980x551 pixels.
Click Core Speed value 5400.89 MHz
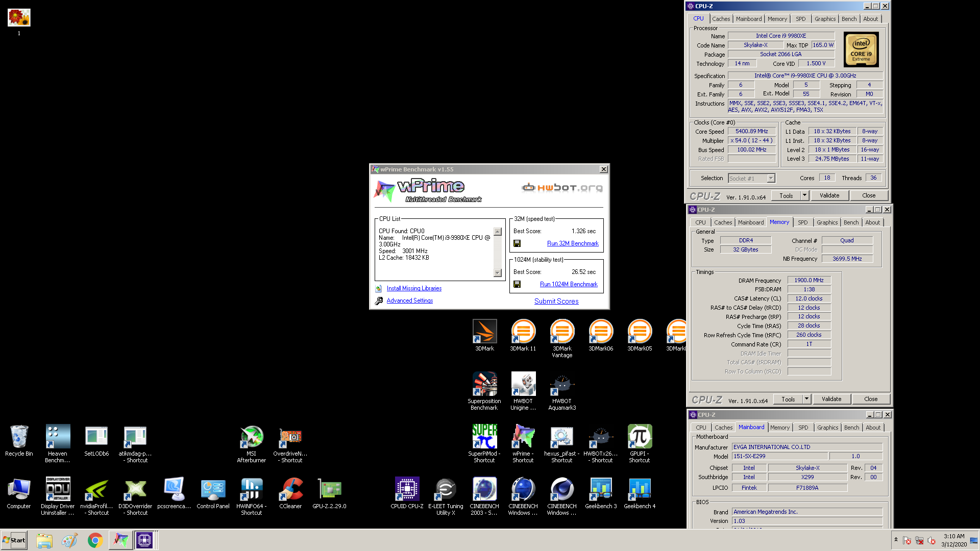click(x=752, y=131)
